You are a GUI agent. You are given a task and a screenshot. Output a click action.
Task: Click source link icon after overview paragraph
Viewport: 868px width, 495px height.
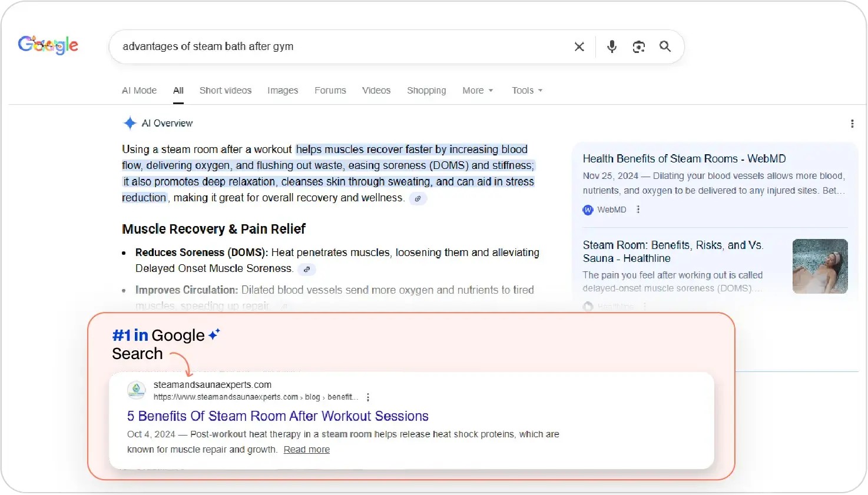pyautogui.click(x=418, y=199)
